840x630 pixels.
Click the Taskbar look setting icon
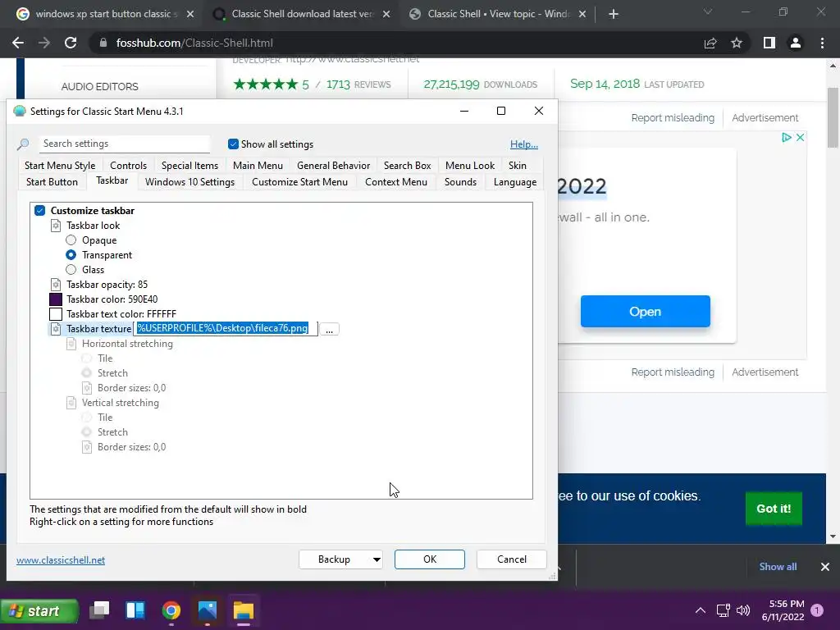(56, 226)
